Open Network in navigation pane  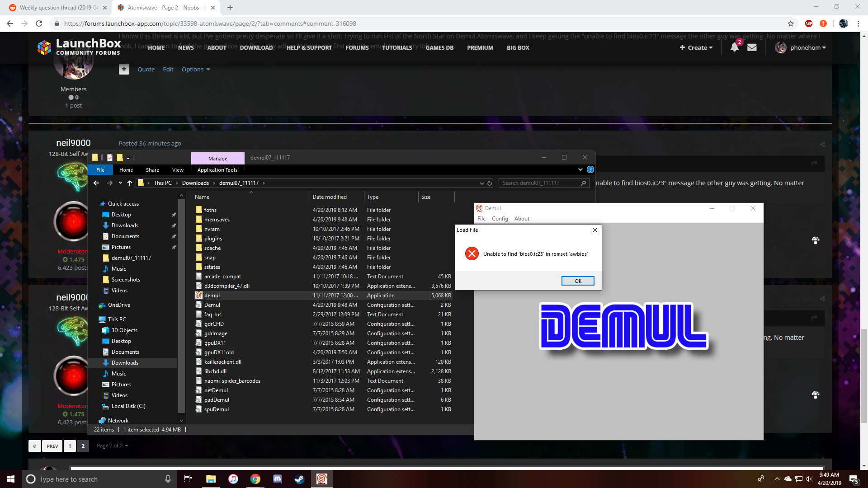tap(118, 421)
